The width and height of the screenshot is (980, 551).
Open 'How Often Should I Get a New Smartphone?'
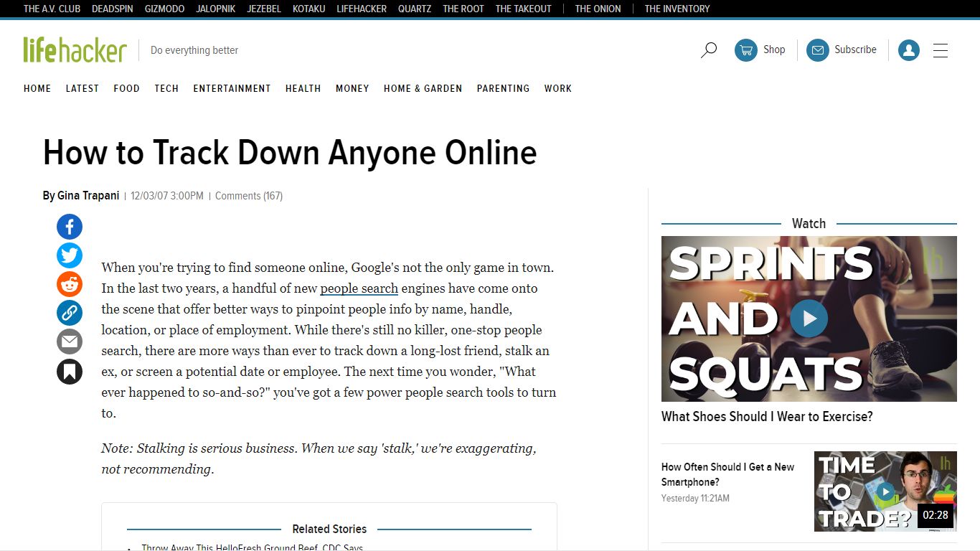coord(727,474)
